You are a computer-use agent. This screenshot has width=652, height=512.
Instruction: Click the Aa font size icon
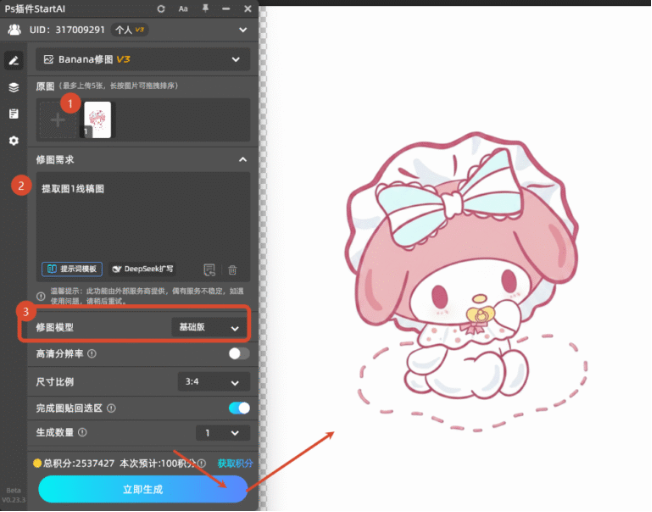[x=183, y=9]
